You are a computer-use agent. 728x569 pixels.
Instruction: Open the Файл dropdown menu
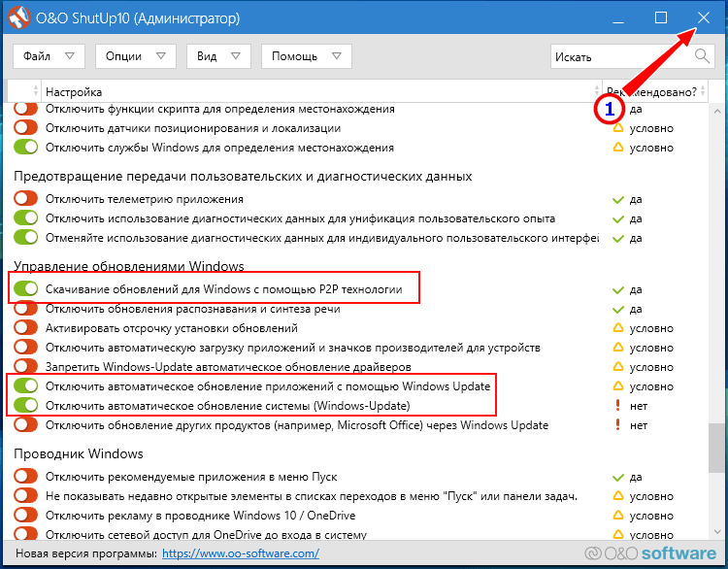pos(49,56)
